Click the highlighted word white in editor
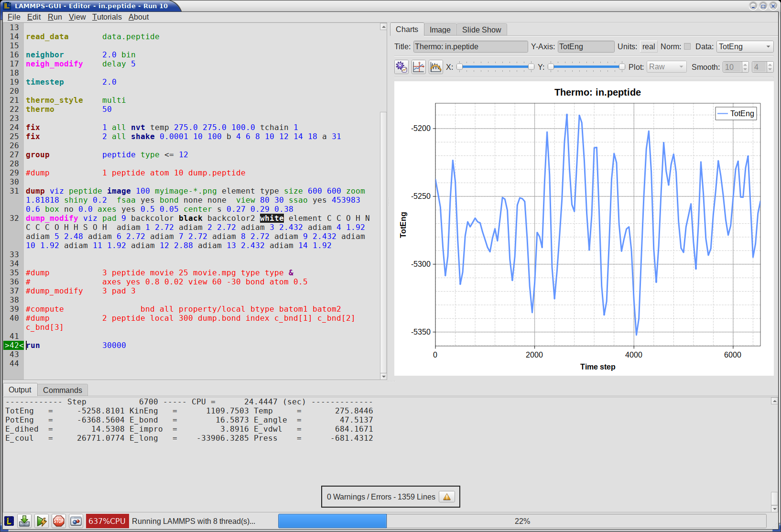The width and height of the screenshot is (781, 532). [272, 218]
